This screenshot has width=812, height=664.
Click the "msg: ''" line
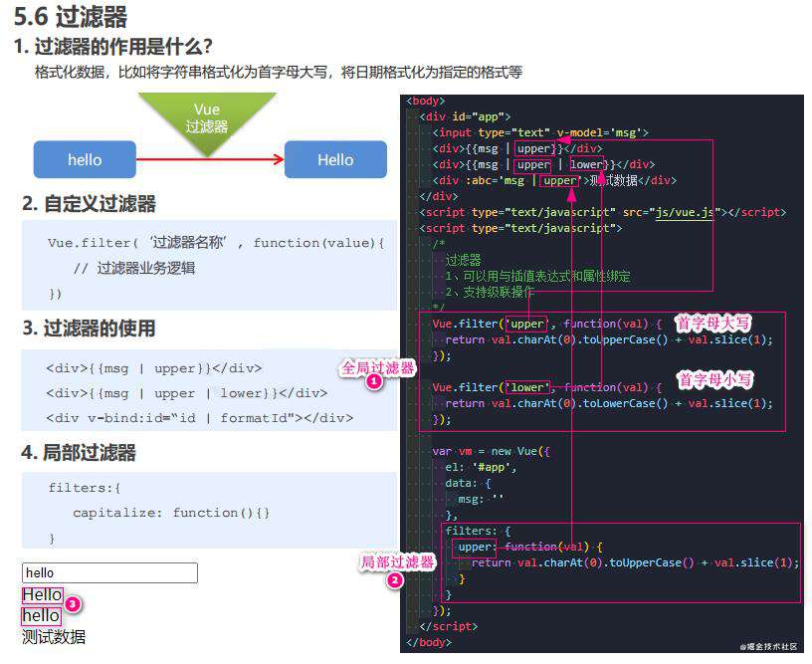pyautogui.click(x=481, y=500)
